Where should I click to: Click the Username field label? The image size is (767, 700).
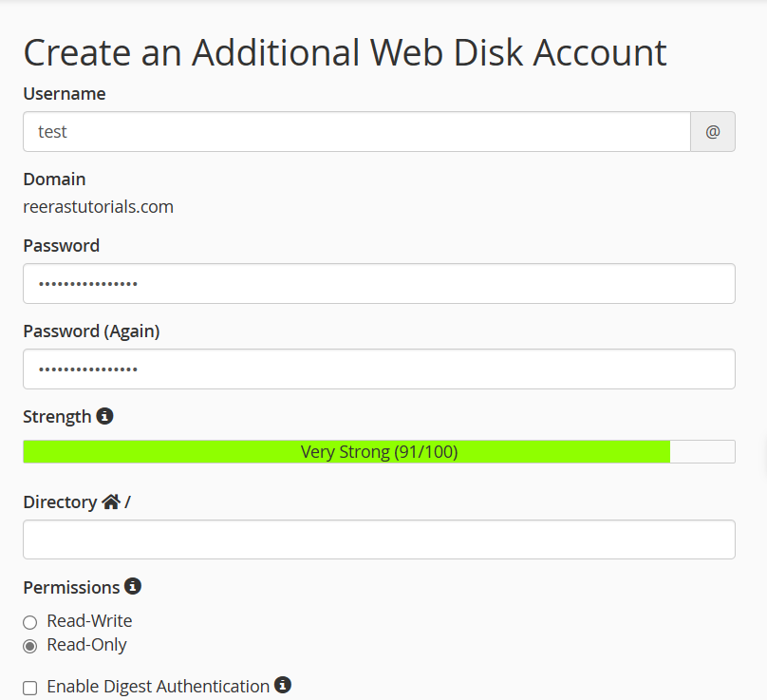coord(64,94)
